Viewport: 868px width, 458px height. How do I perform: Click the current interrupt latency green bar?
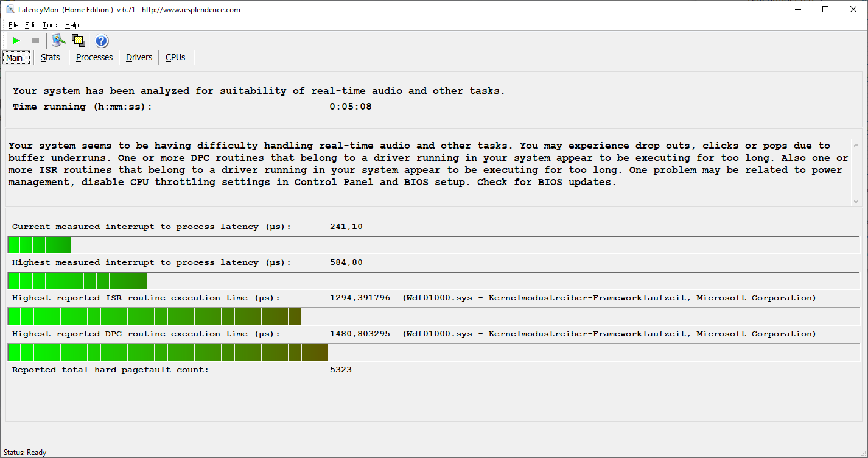(x=39, y=245)
